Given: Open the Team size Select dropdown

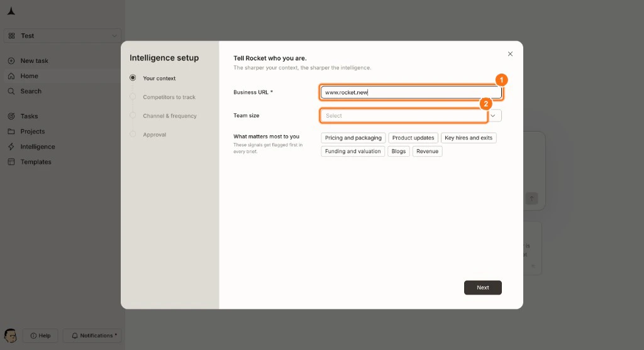Looking at the screenshot, I should click(x=411, y=116).
